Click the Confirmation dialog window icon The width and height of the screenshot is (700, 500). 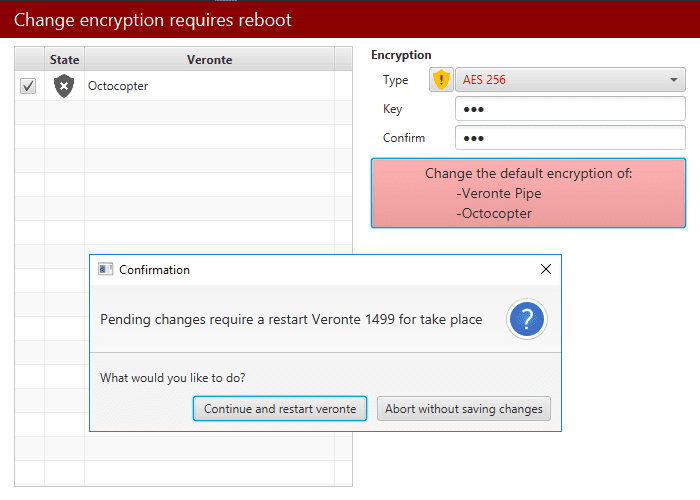tap(105, 269)
